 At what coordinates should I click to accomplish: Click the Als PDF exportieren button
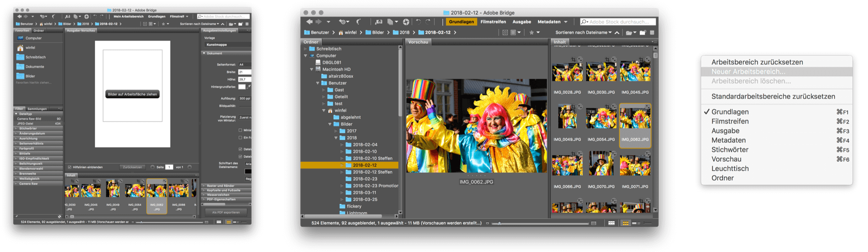[x=226, y=212]
